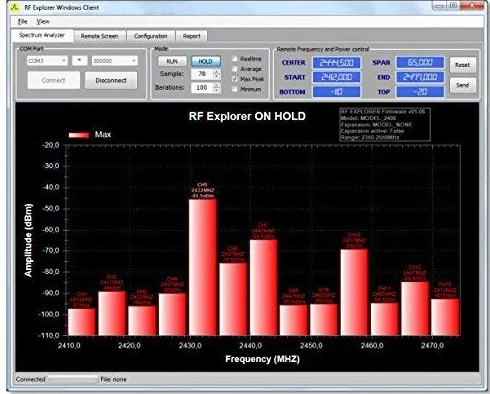The height and width of the screenshot is (394, 490).
Task: Click the Connected status text
Action: coord(31,379)
